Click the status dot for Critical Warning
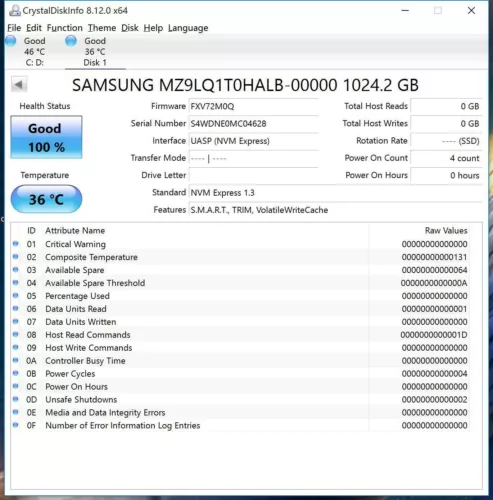Image resolution: width=493 pixels, height=500 pixels. point(15,244)
